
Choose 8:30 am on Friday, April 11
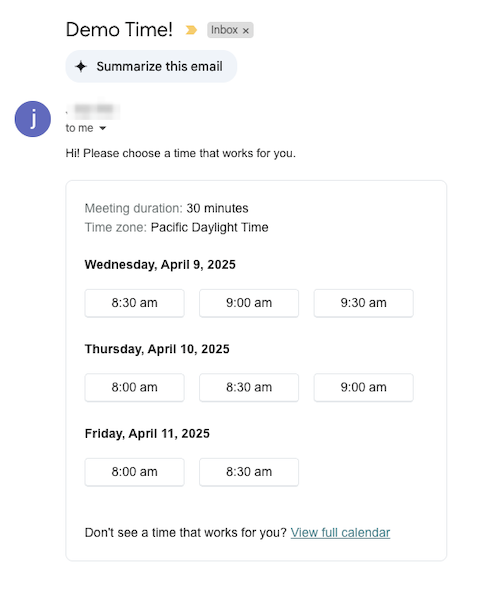249,472
